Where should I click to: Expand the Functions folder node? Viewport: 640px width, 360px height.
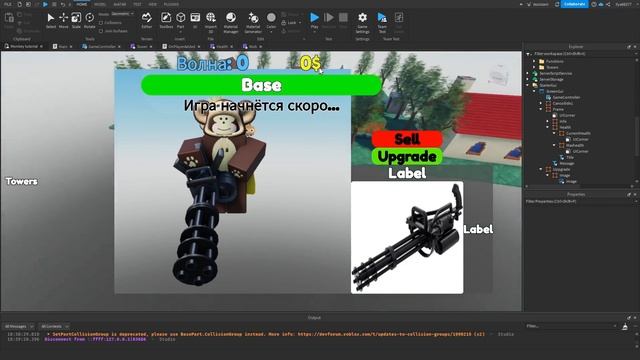(x=534, y=61)
